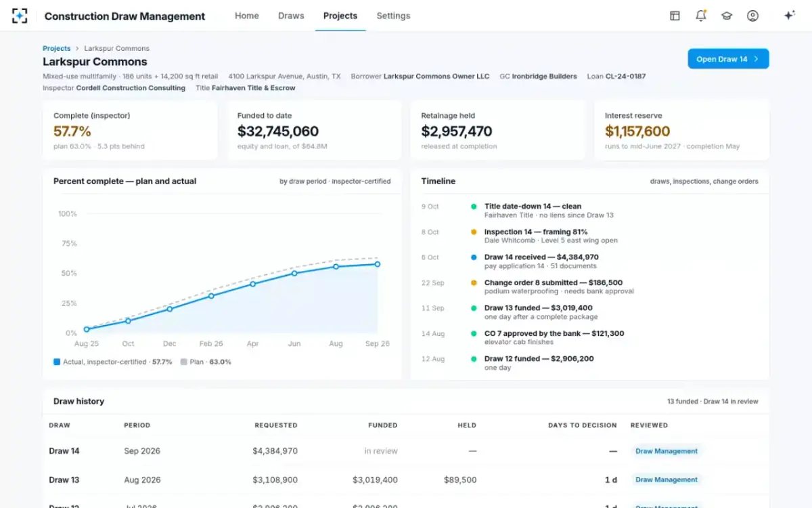Click the gray Plan legend swatch
The height and width of the screenshot is (508, 812).
[x=184, y=362]
